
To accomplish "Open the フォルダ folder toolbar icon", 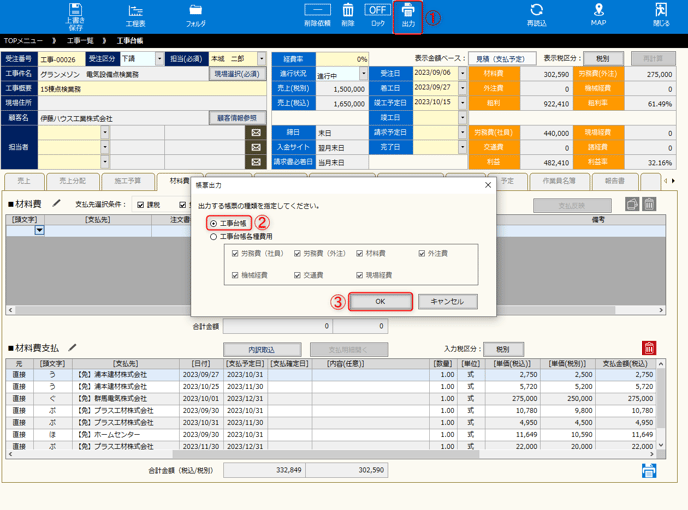I will [195, 17].
